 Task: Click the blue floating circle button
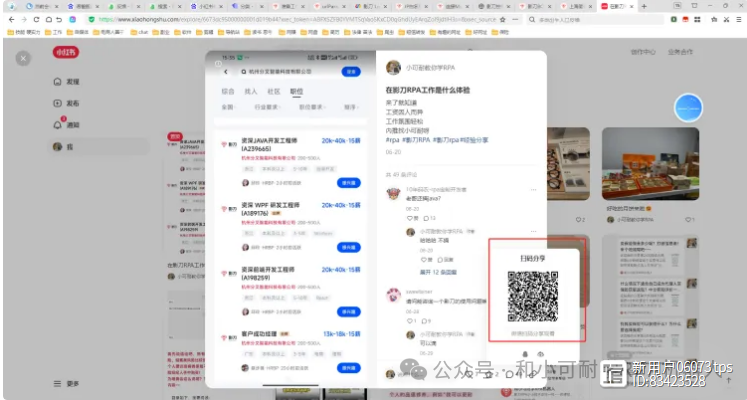pyautogui.click(x=688, y=108)
